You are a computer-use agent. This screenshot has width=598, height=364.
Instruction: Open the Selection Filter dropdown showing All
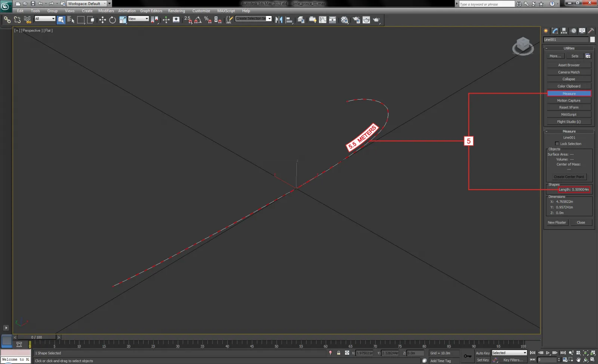[x=45, y=19]
